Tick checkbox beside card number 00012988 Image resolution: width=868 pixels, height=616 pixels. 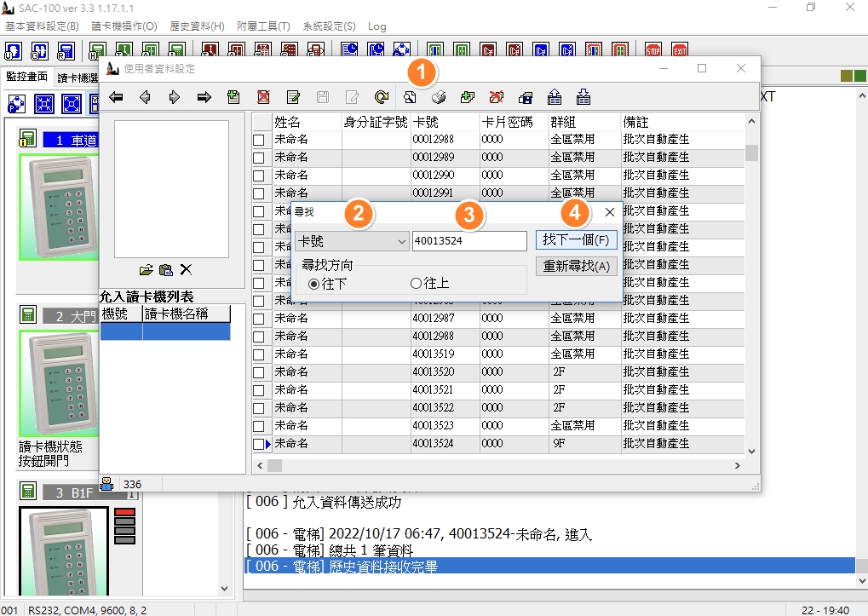point(258,140)
